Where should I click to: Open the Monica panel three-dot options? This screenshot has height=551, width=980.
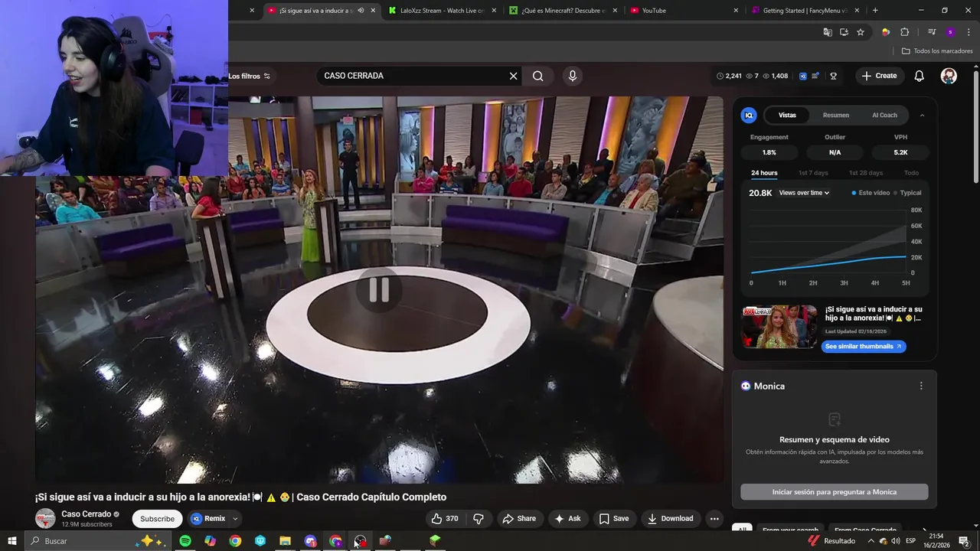pos(921,386)
